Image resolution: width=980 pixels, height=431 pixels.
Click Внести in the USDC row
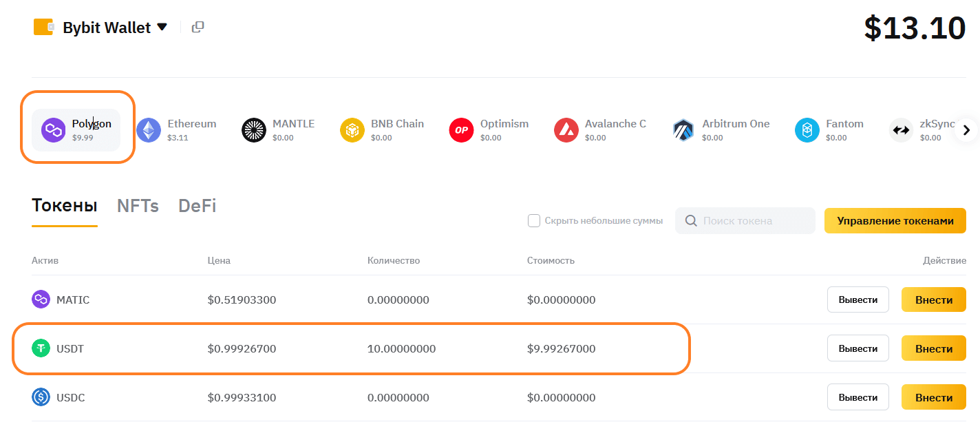coord(934,397)
